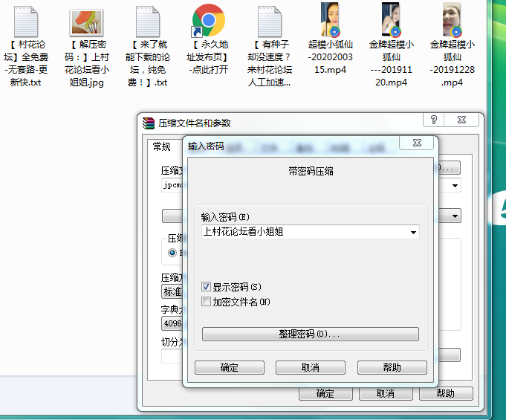
Task: Click the 输入密码(E) label
Action: click(225, 217)
